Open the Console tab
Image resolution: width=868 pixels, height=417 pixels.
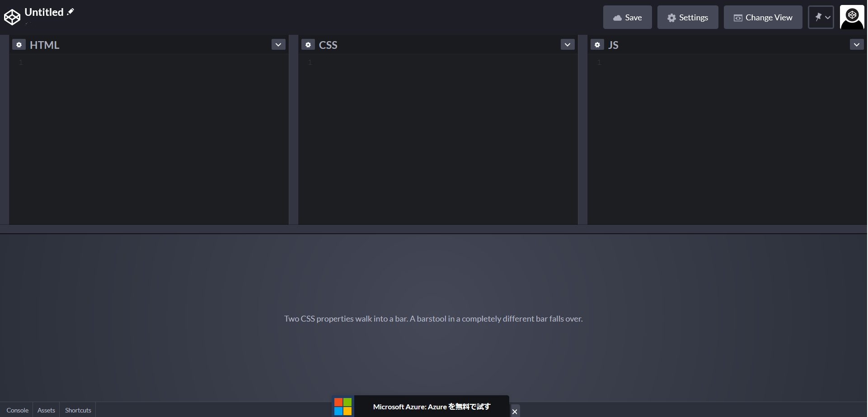point(17,410)
